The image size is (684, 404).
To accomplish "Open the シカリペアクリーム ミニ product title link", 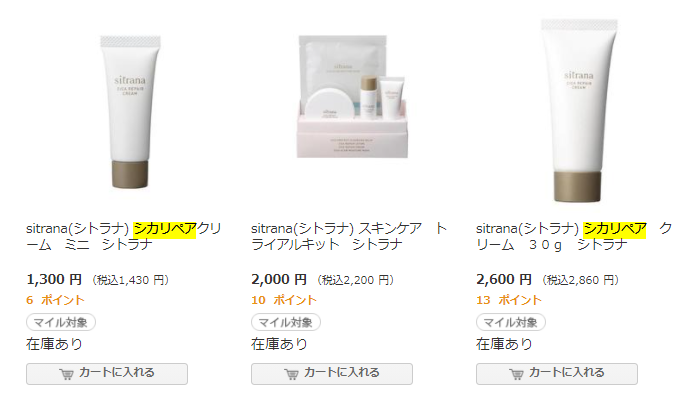I will tap(124, 236).
